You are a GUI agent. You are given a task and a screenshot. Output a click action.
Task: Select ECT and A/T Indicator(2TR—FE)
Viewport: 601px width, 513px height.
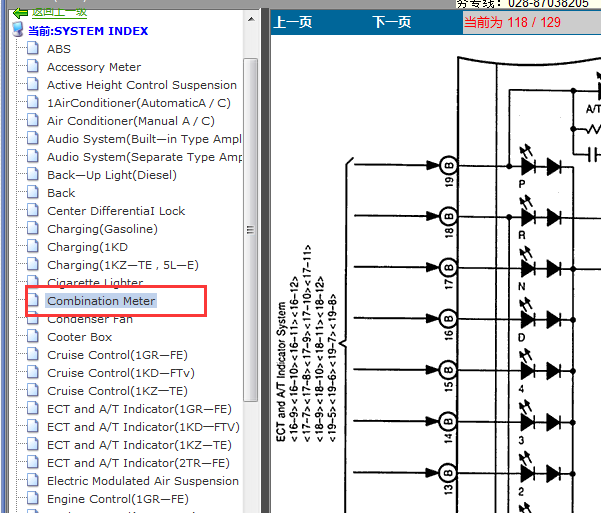click(x=138, y=463)
